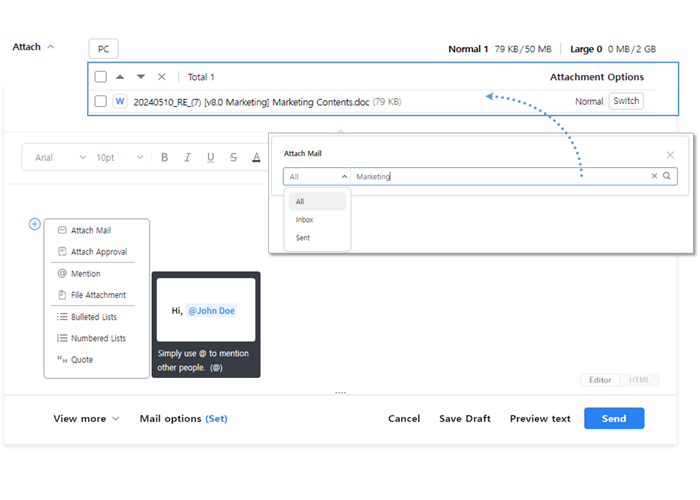This screenshot has height=500, width=700.
Task: Choose Attach Approval from the insert menu
Action: tap(98, 252)
